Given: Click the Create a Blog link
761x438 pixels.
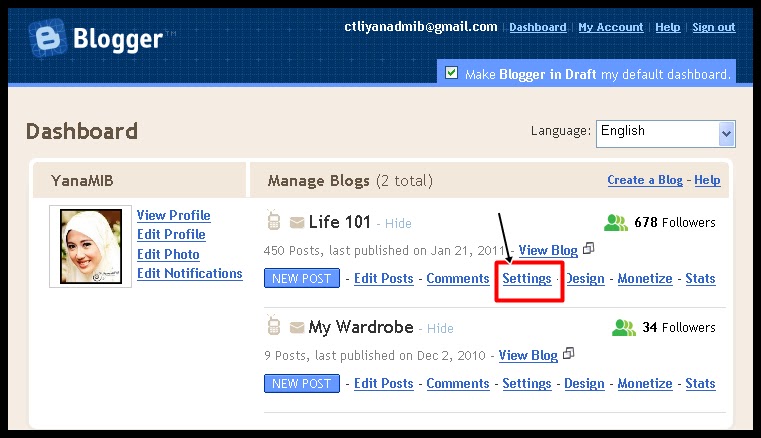Looking at the screenshot, I should [645, 180].
